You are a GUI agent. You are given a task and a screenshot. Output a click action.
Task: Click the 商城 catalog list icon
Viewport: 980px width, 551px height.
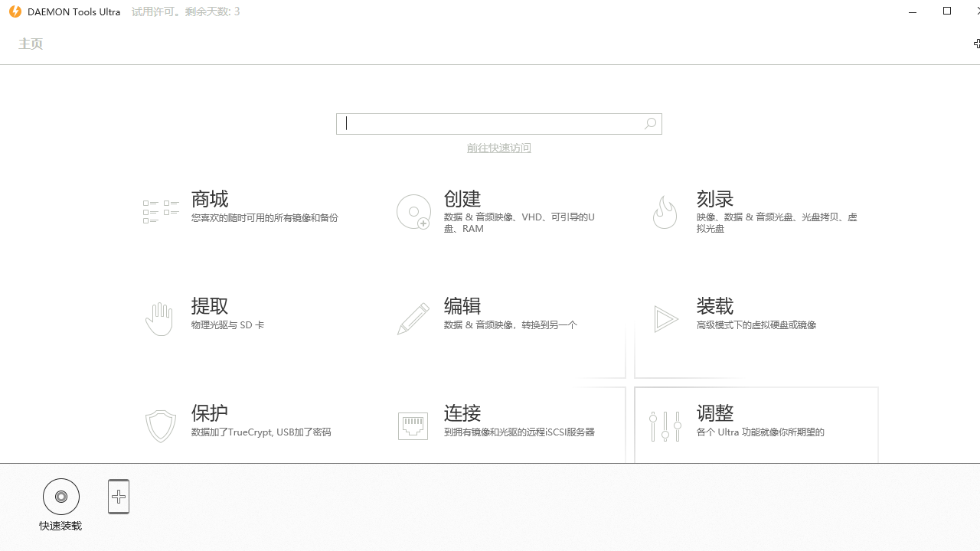[x=161, y=211]
